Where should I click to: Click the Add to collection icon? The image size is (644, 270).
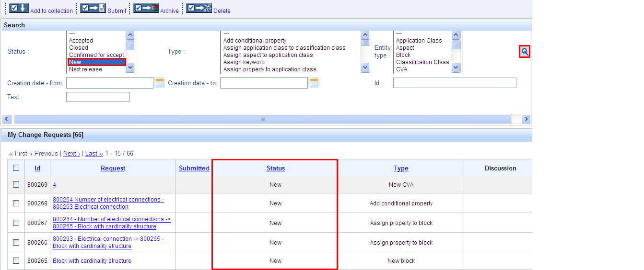point(19,9)
